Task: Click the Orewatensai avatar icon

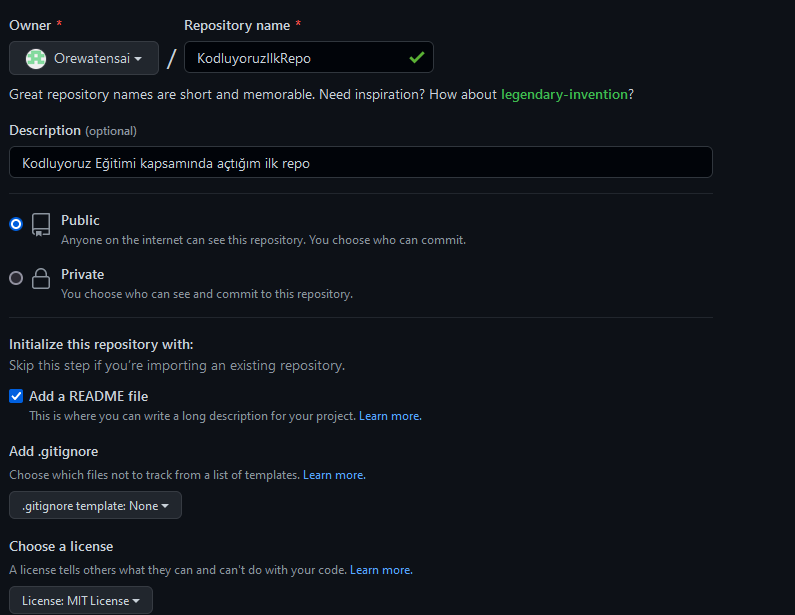Action: tap(36, 59)
